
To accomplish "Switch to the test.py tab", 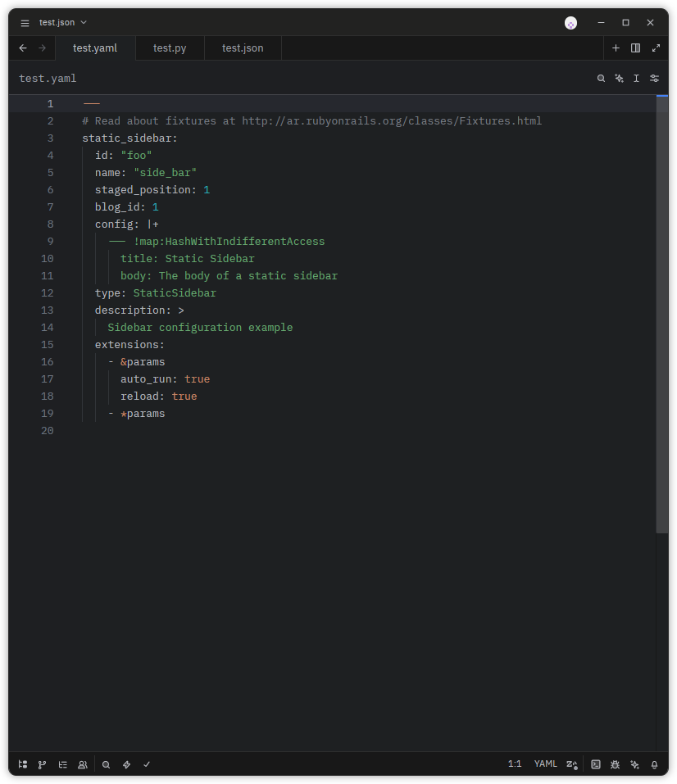I will point(170,48).
